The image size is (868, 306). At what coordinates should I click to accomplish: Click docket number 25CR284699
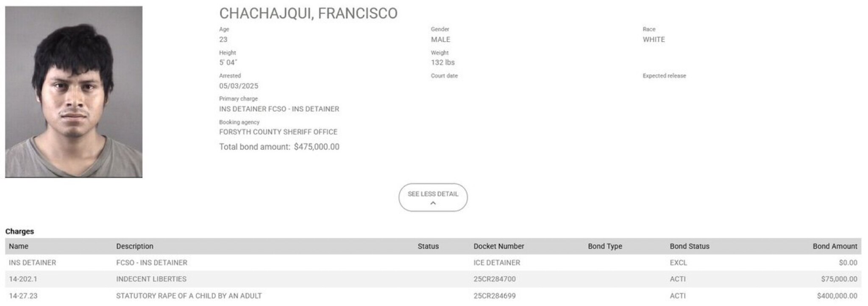click(495, 296)
